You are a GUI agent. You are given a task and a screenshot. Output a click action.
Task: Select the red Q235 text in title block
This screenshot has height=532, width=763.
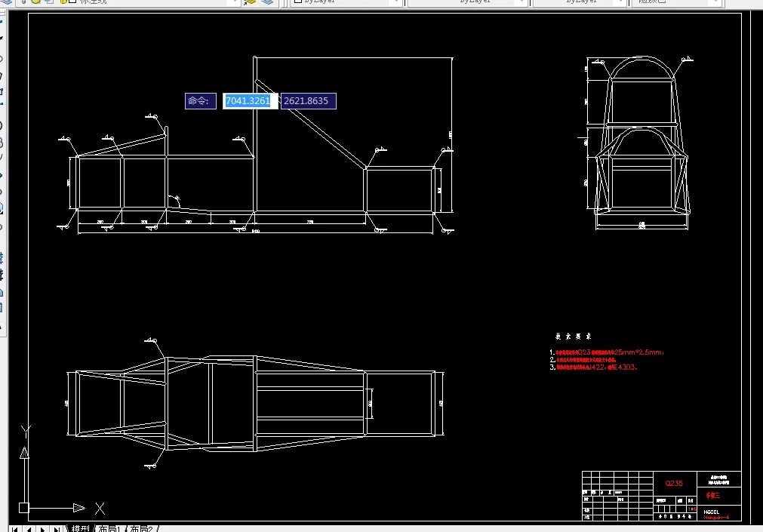674,483
